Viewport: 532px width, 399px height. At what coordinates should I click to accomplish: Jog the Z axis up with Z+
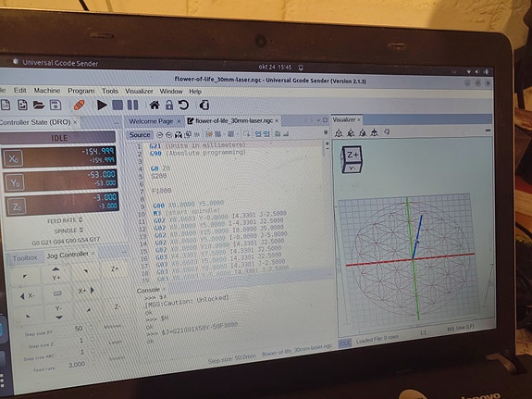pos(115,269)
